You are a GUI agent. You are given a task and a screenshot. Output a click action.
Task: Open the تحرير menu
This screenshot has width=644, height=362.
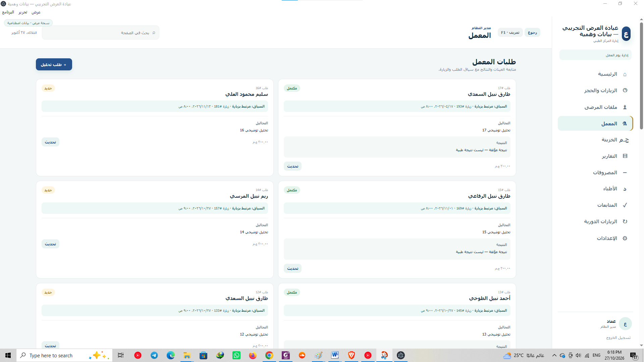(x=23, y=12)
